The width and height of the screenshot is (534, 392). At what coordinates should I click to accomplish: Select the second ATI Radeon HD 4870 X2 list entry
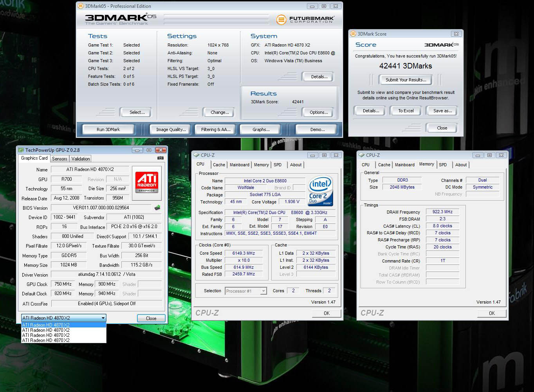(63, 330)
